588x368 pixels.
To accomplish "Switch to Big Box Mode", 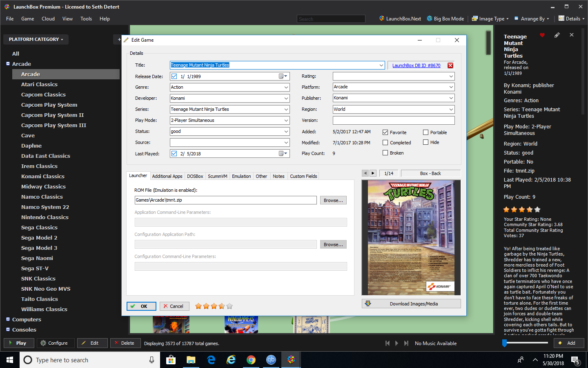I will pos(445,19).
